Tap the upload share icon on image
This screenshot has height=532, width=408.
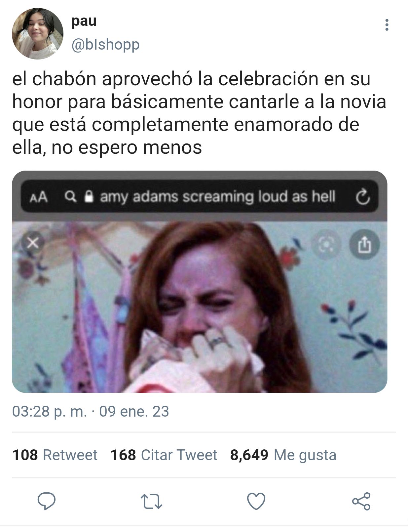tap(364, 245)
